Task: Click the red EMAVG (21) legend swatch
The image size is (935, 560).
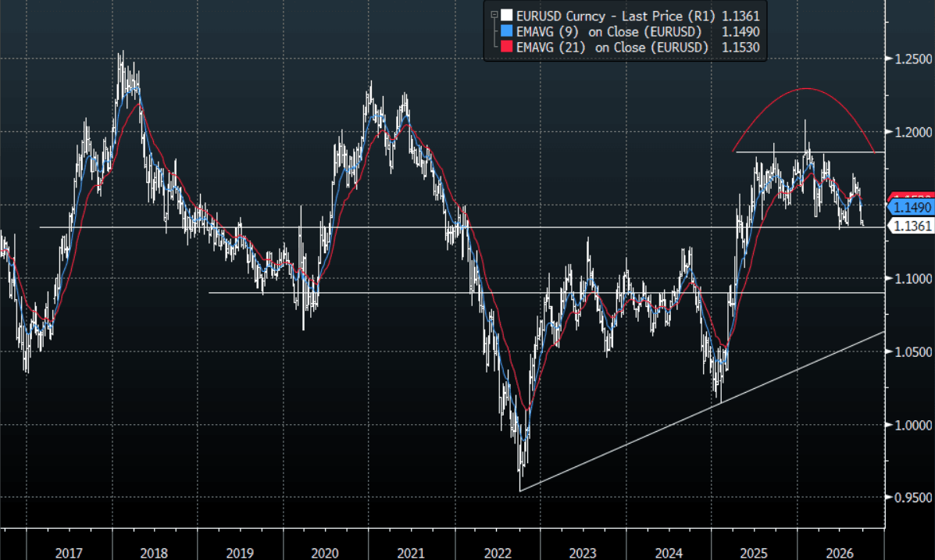Action: tap(507, 47)
